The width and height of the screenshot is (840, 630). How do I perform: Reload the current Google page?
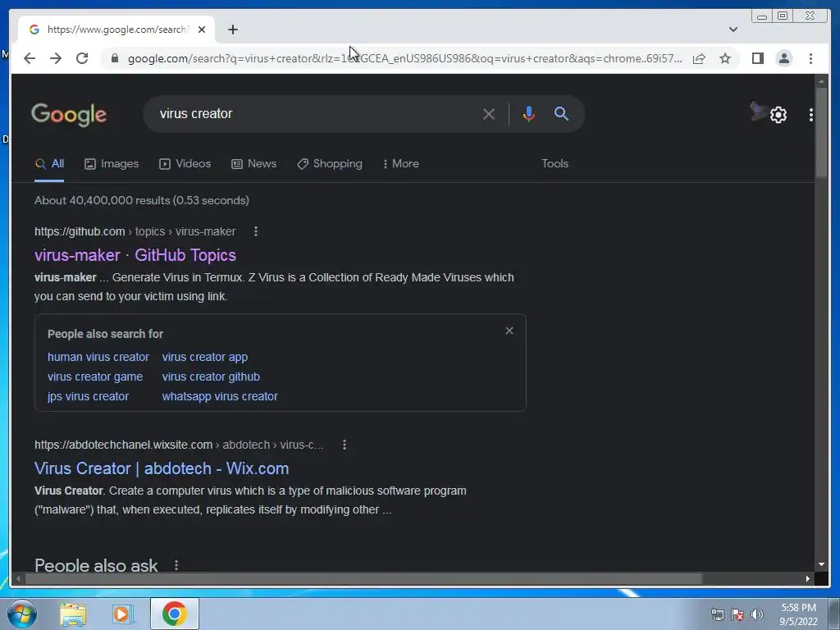point(82,58)
